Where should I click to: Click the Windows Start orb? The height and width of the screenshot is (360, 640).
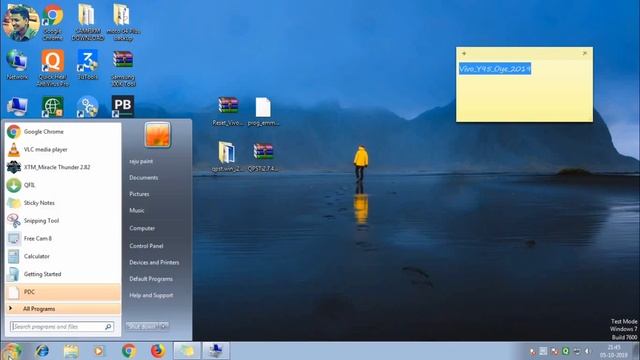[12, 351]
